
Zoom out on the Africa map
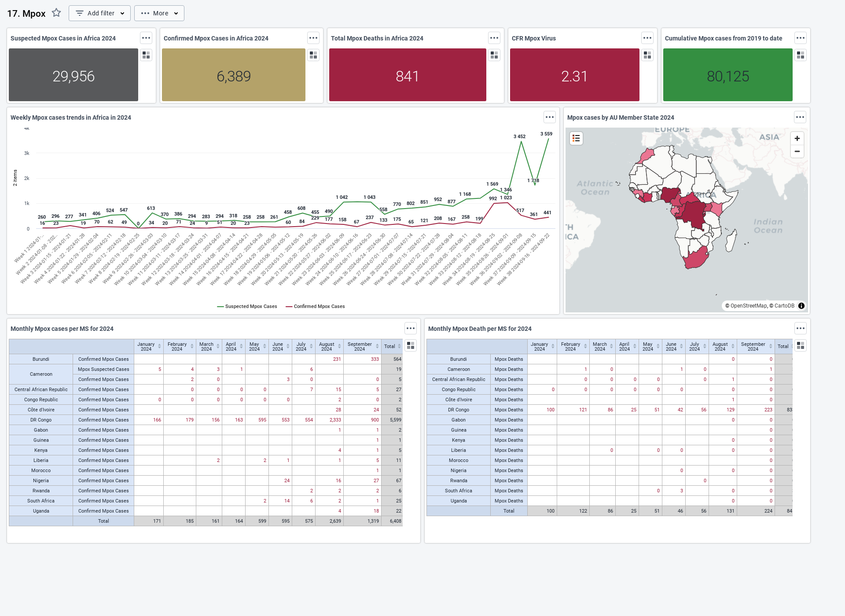pyautogui.click(x=797, y=151)
